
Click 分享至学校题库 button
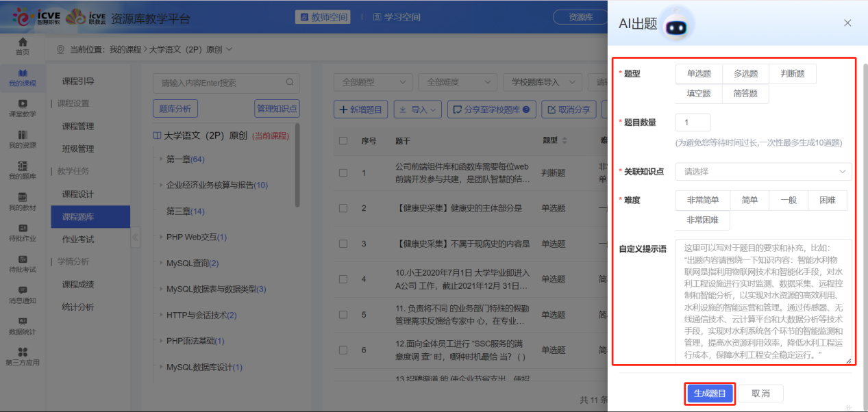tap(491, 108)
